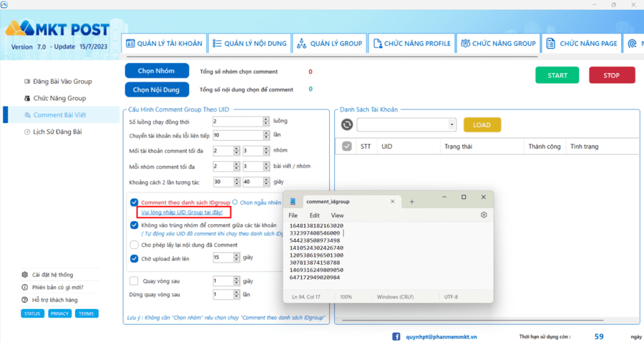Image resolution: width=644 pixels, height=342 pixels.
Task: Click stepper of Mỗi tài khoản comment minimum value
Action: pyautogui.click(x=237, y=151)
